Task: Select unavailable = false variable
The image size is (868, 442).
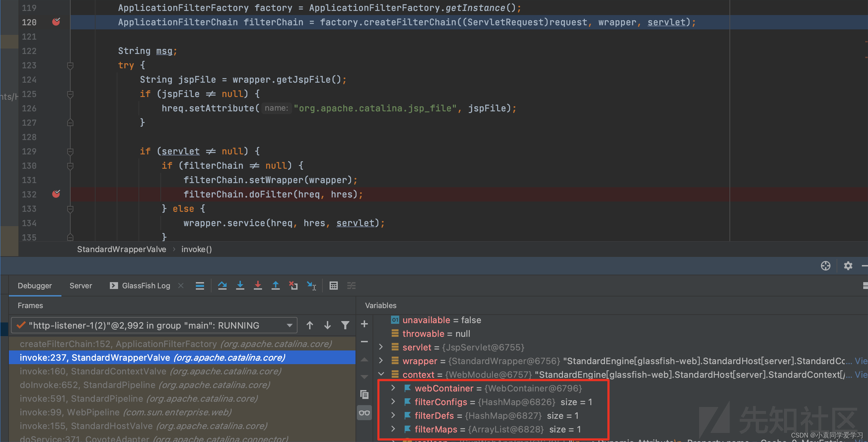Action: coord(442,320)
